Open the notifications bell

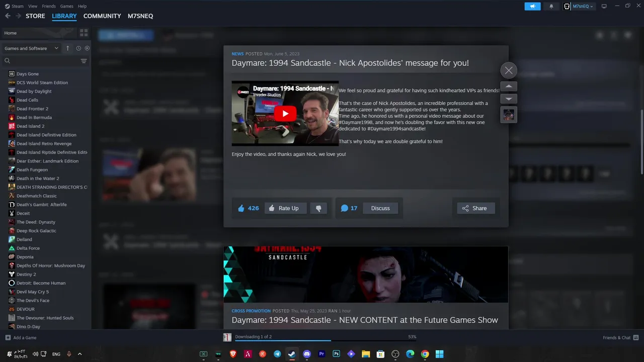tap(551, 6)
